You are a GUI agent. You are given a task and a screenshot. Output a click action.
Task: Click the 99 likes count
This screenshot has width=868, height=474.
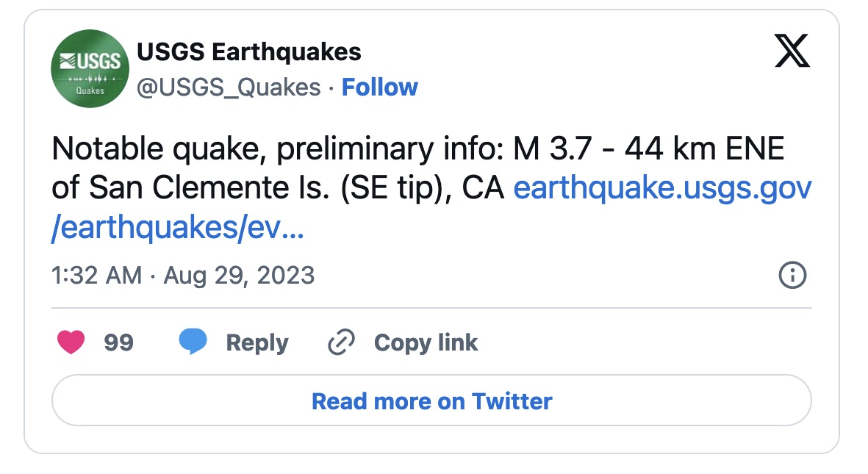118,342
